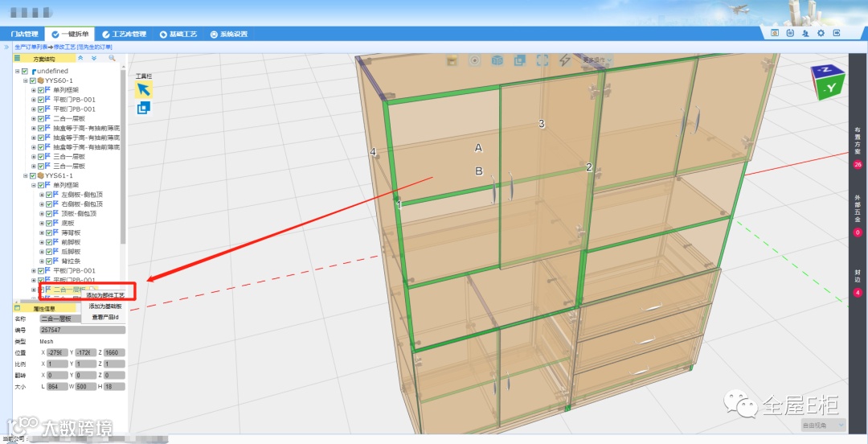Image resolution: width=868 pixels, height=444 pixels.
Task: Click the circular target icon in viewport toolbar
Action: (474, 60)
